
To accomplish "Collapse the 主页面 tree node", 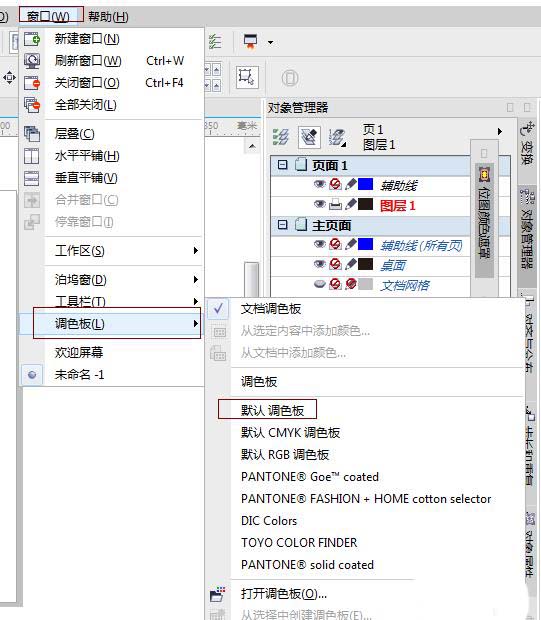I will [x=282, y=225].
